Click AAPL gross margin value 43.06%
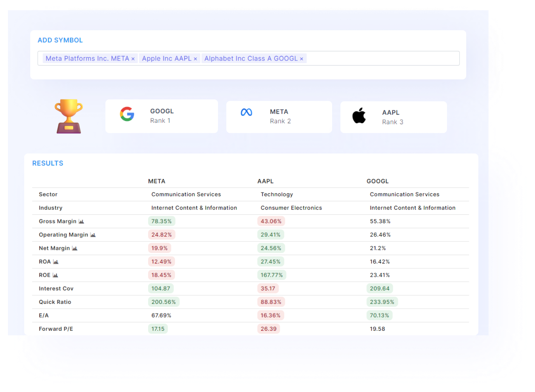Image resolution: width=535 pixels, height=392 pixels. click(x=271, y=222)
